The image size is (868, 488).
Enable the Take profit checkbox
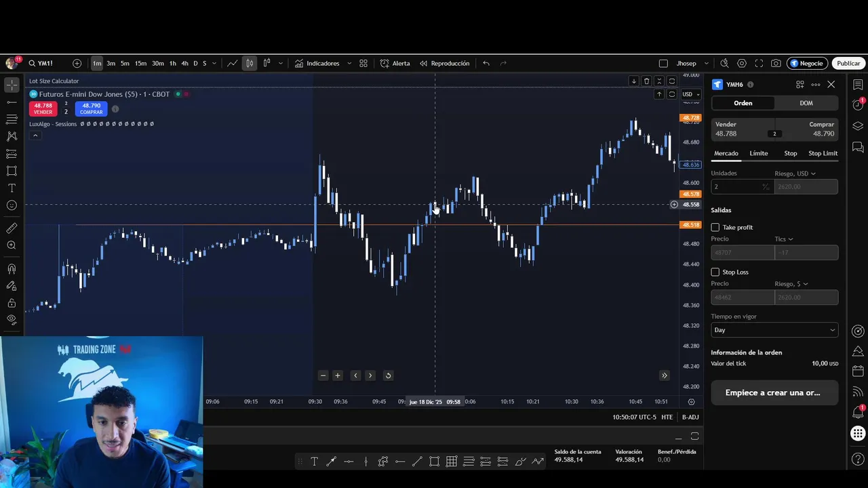tap(715, 227)
